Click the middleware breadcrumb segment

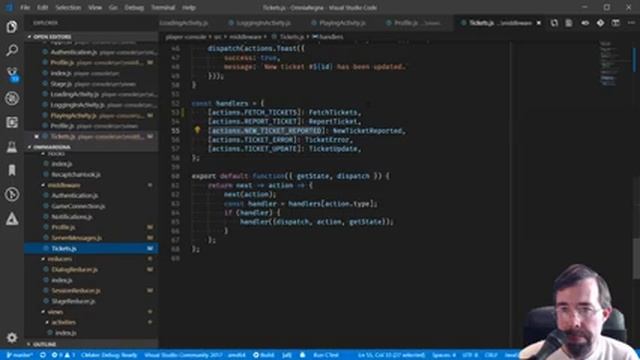pos(245,37)
